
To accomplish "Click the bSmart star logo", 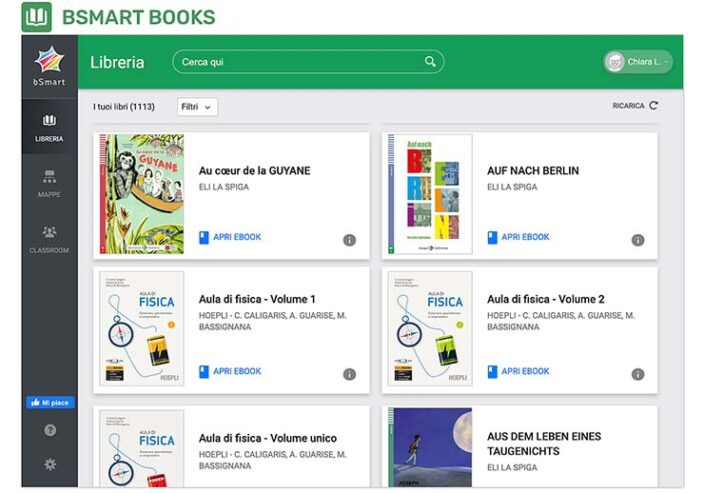I will click(50, 62).
